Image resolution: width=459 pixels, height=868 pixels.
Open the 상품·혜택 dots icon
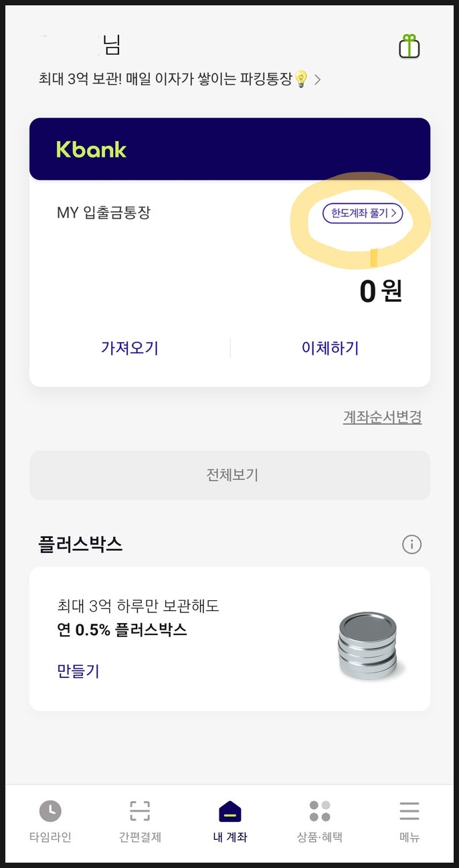click(320, 810)
